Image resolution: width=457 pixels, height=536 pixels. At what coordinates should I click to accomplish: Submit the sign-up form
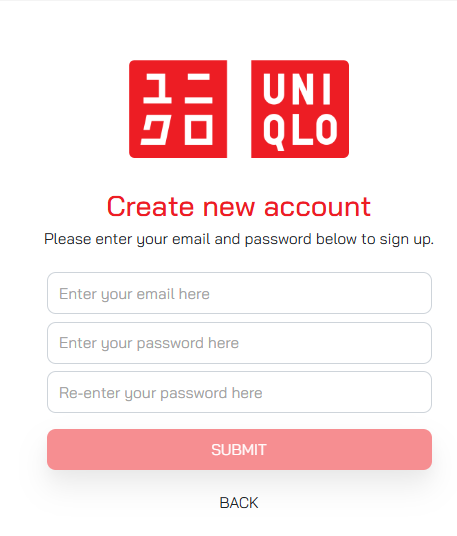pos(239,450)
